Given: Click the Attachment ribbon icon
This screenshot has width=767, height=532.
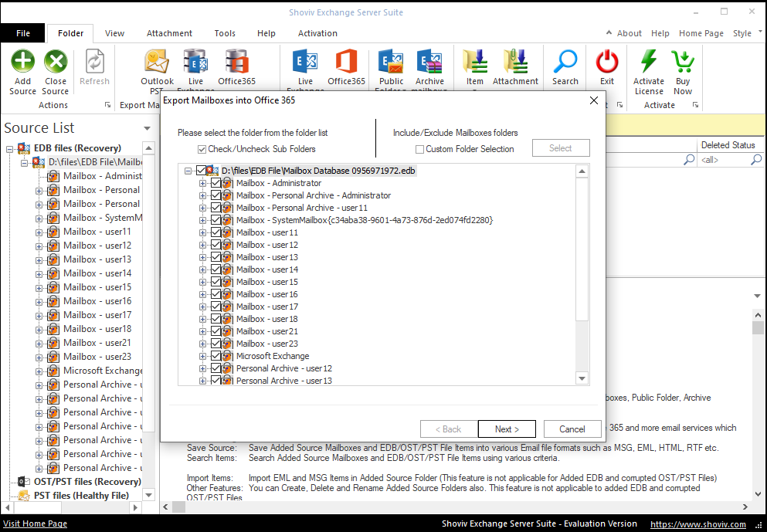Looking at the screenshot, I should point(515,62).
